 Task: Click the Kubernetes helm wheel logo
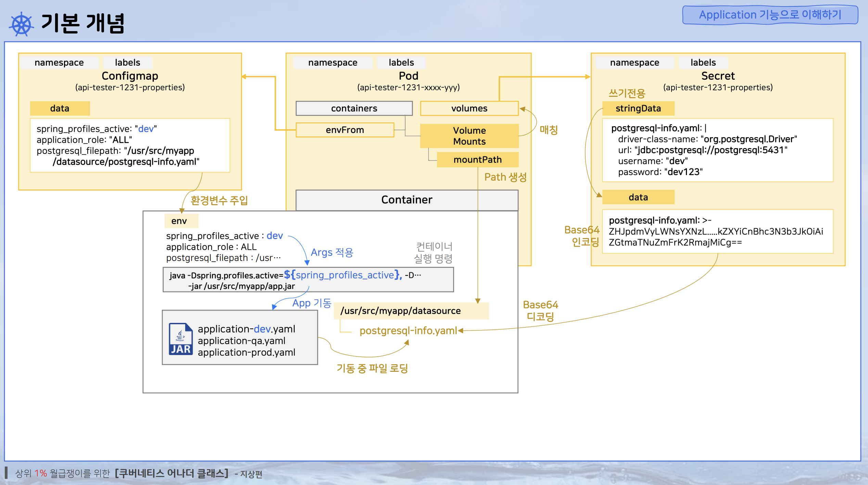click(x=22, y=24)
